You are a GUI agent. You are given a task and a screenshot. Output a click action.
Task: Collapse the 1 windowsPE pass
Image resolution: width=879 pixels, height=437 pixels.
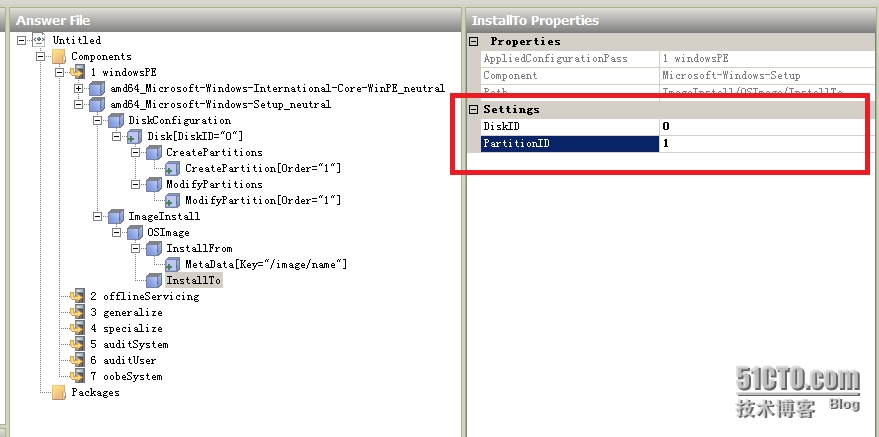(59, 73)
